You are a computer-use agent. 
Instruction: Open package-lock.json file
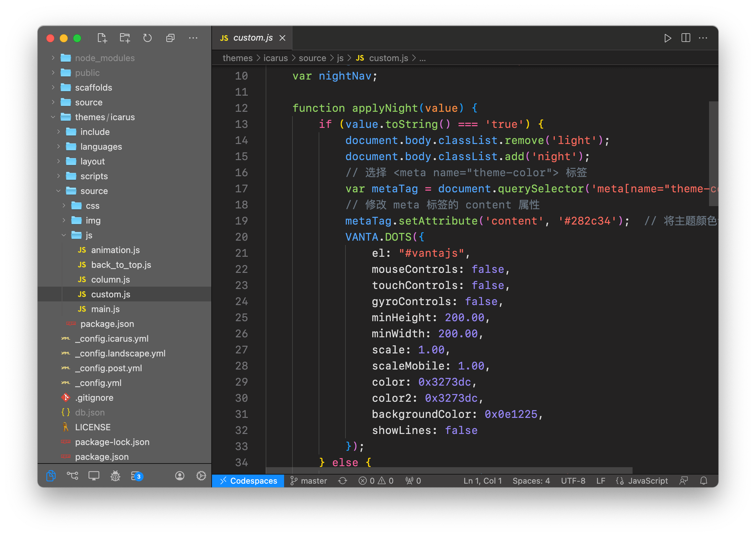coord(124,442)
